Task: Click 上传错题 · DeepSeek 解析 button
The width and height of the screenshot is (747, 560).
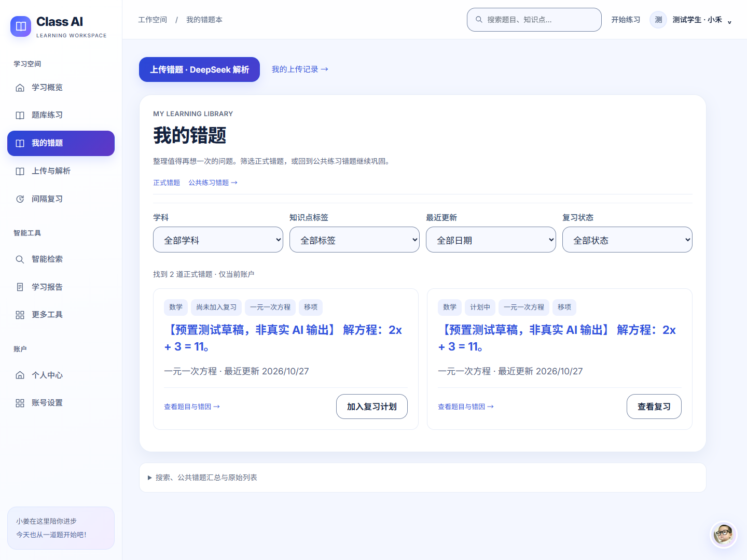Action: pyautogui.click(x=199, y=69)
